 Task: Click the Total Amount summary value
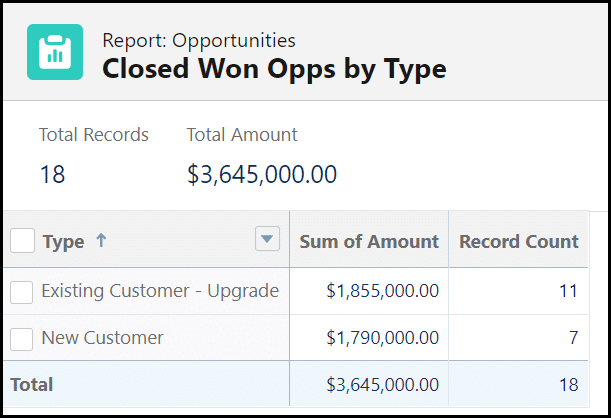click(262, 175)
